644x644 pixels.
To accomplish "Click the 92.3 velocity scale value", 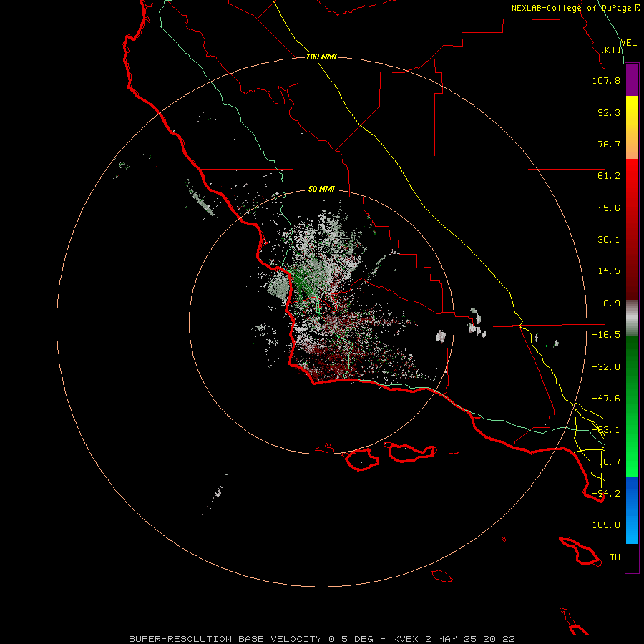I will (609, 112).
